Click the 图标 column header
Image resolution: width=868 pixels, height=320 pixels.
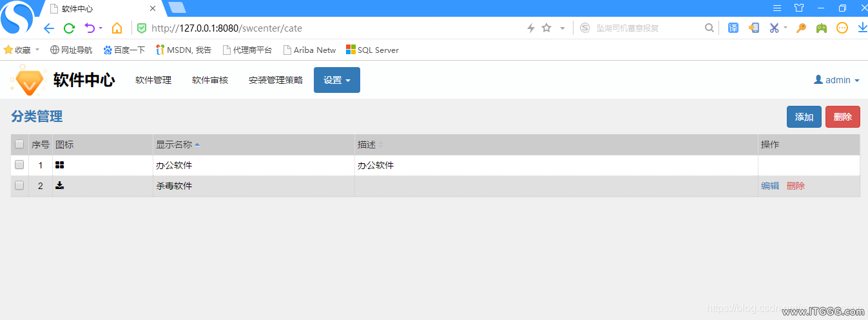tap(102, 145)
